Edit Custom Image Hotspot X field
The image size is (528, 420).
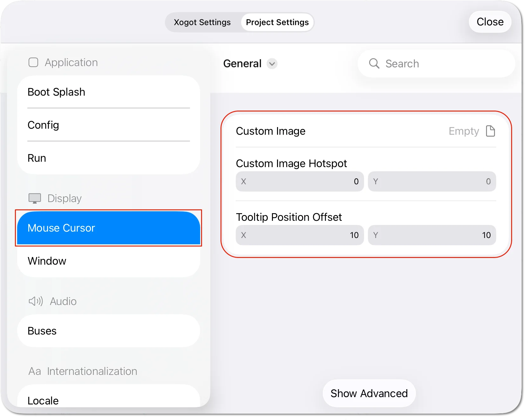pyautogui.click(x=300, y=181)
